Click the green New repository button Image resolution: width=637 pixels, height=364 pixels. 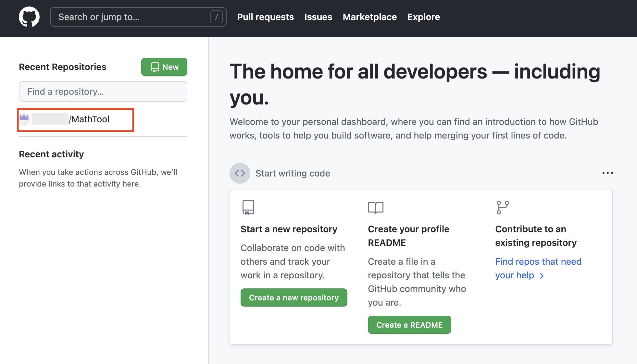[x=164, y=67]
